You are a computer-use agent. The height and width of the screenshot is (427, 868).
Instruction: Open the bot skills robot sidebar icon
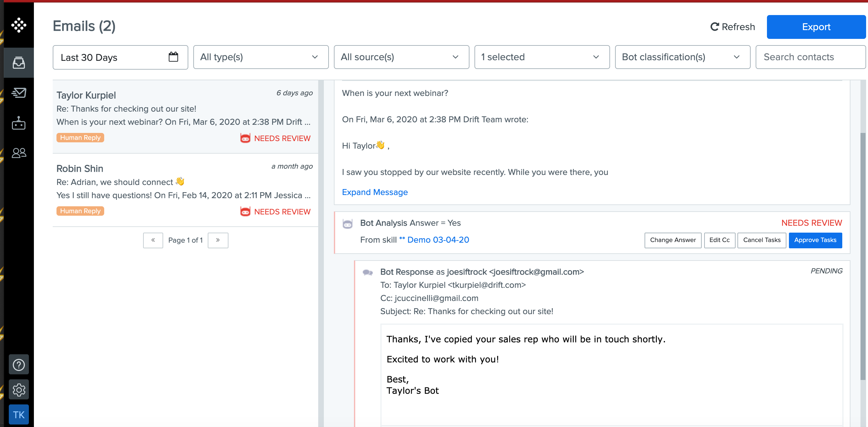(x=19, y=123)
